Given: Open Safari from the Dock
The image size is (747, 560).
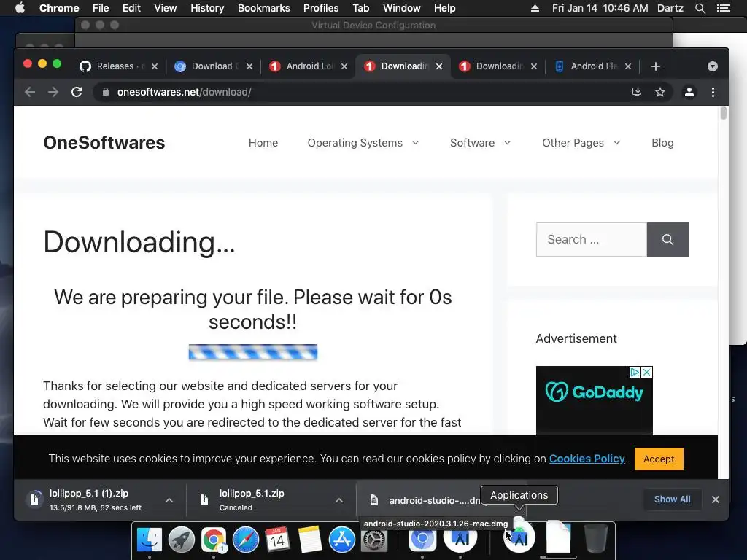Looking at the screenshot, I should (x=245, y=540).
